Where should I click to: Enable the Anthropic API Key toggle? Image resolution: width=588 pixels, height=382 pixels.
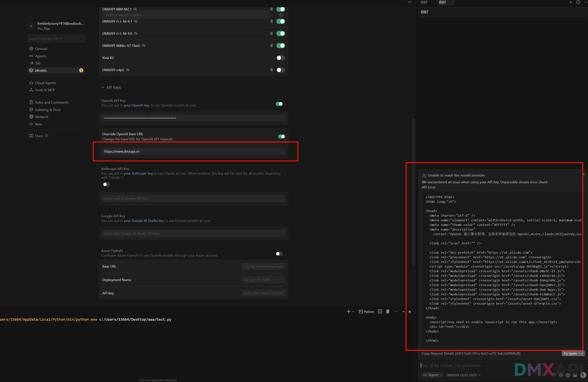(x=106, y=184)
